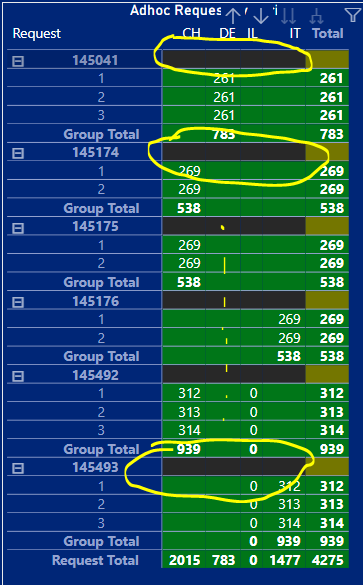This screenshot has width=363, height=585.
Task: Select Total 783 in 145041 Group Total row
Action: [332, 134]
